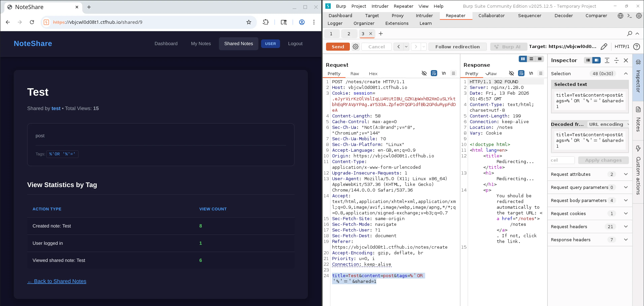Edit the target URL with the pencil icon
Viewport: 644px width, 306px height.
[x=604, y=46]
